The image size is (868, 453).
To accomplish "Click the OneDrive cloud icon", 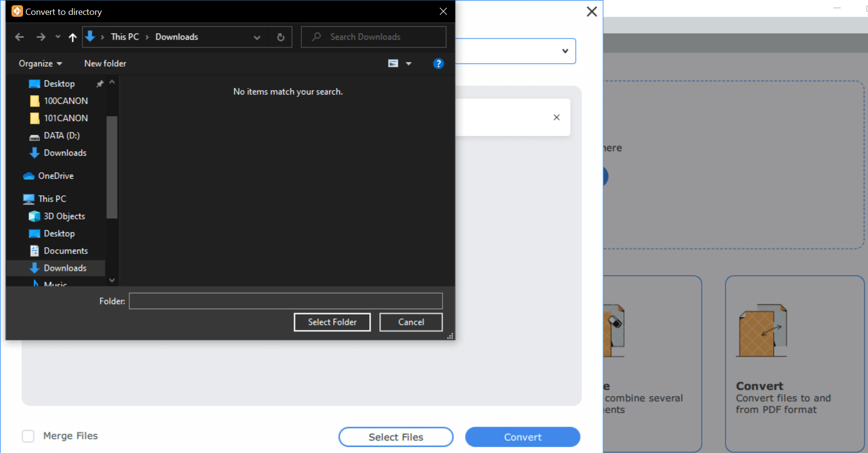I will click(x=29, y=176).
